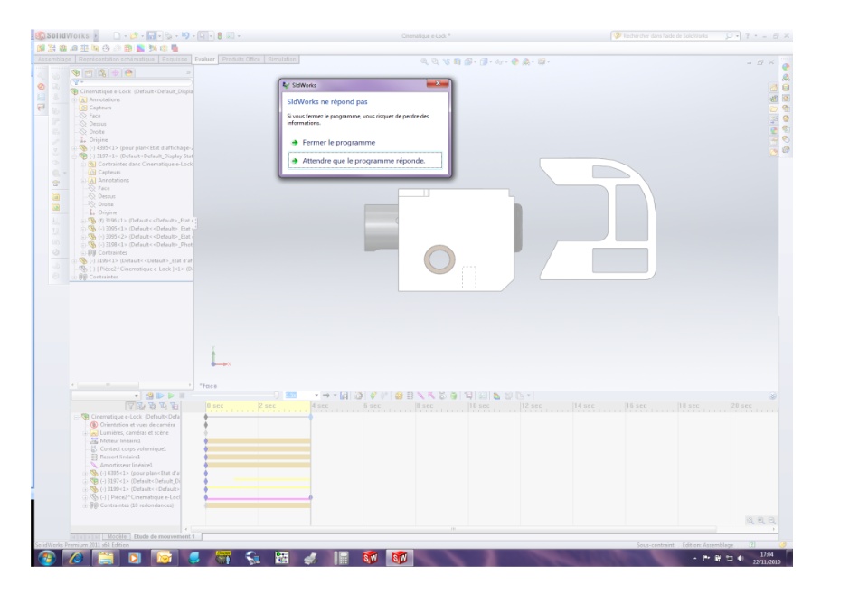
Task: Click the timeline horizontal scrollbar
Action: pyautogui.click(x=453, y=530)
